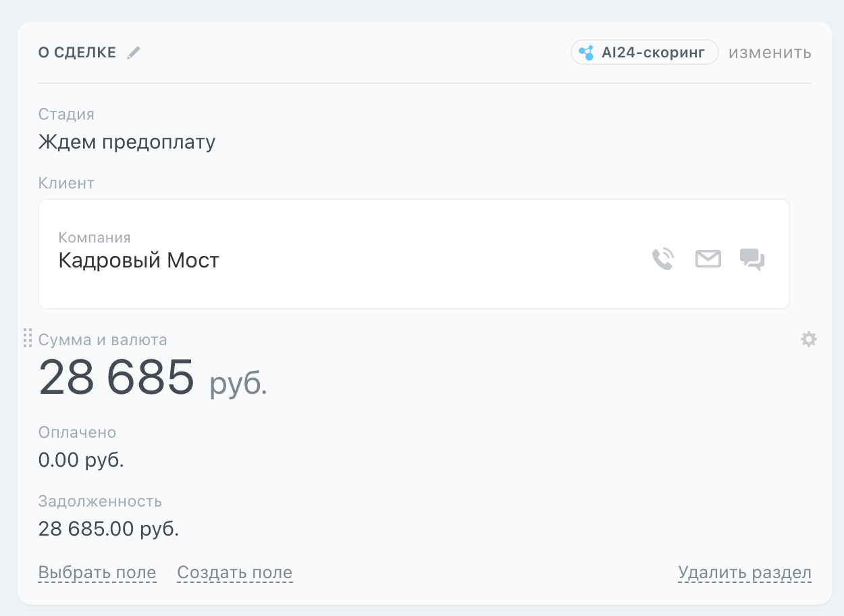The width and height of the screenshot is (844, 616).
Task: Open chat with the speech bubbles icon
Action: (x=752, y=259)
